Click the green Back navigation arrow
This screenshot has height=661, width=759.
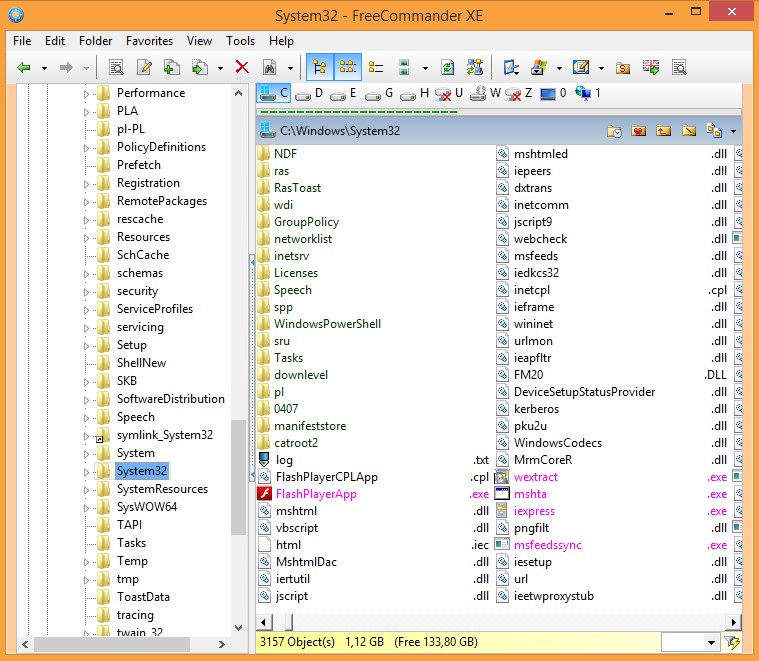pyautogui.click(x=24, y=68)
